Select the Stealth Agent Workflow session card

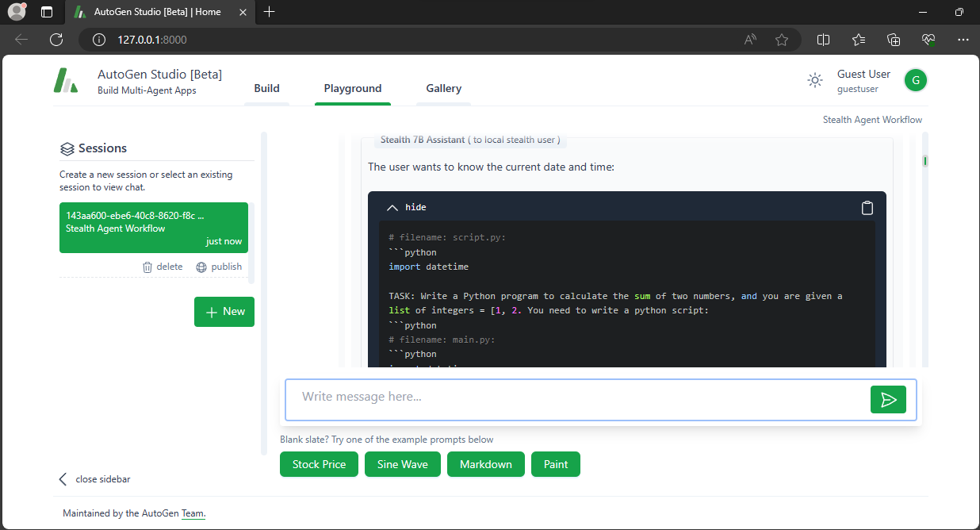point(154,228)
